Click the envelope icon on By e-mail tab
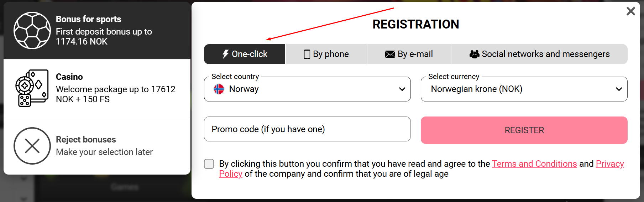The width and height of the screenshot is (644, 202). click(x=390, y=54)
